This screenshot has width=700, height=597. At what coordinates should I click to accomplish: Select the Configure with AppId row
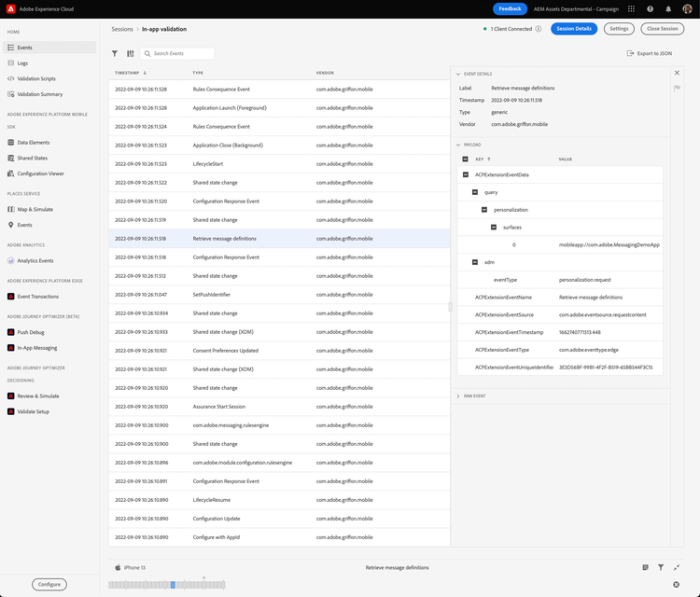[x=279, y=537]
